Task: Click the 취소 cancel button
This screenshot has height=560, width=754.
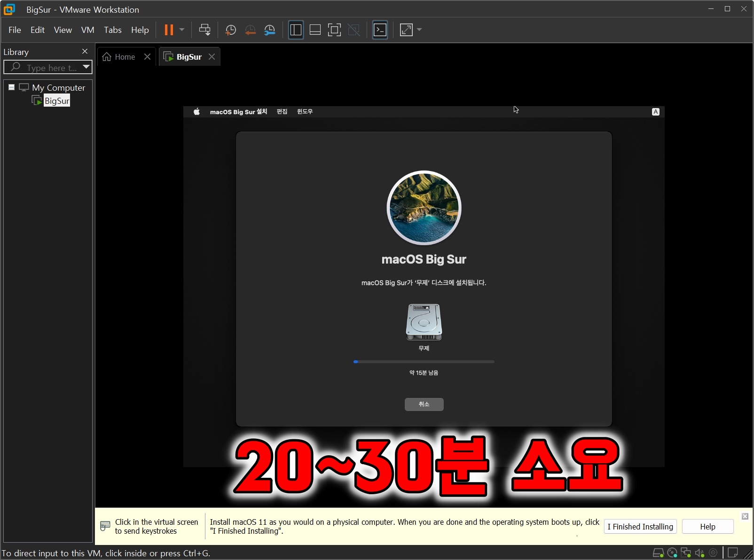Action: point(424,404)
